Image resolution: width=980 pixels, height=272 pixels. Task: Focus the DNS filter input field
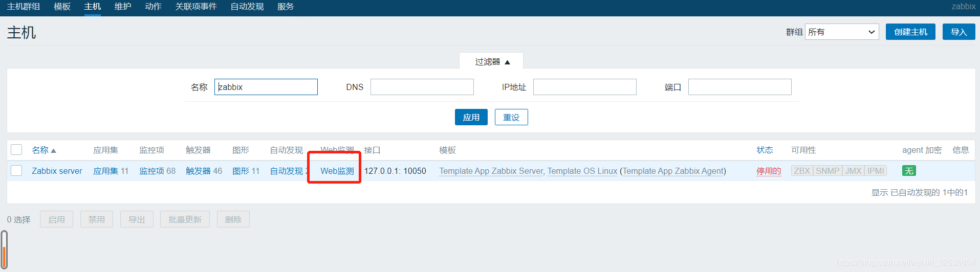pyautogui.click(x=422, y=87)
